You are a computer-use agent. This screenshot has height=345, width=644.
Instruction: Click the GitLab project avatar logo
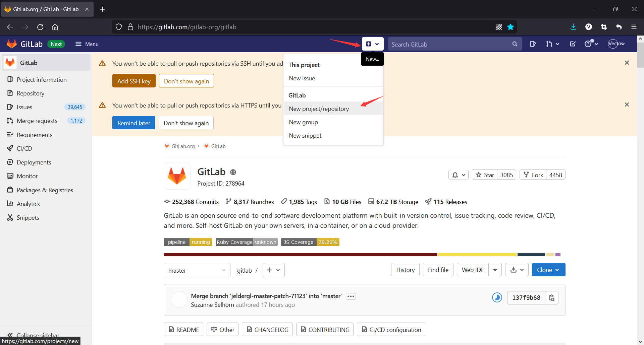coord(177,176)
